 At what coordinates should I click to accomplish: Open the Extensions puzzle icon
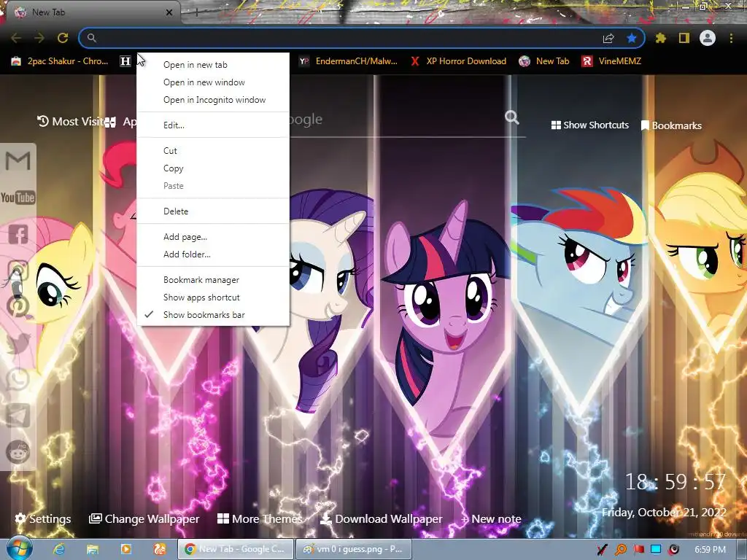pyautogui.click(x=660, y=38)
